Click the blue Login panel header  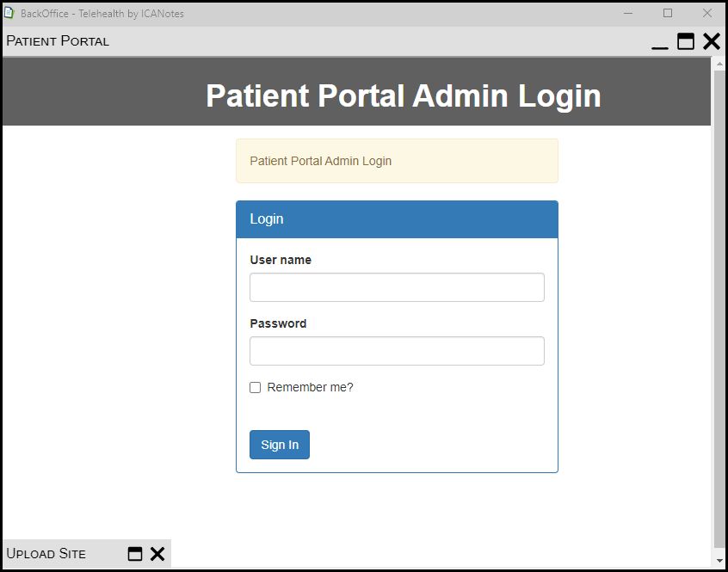(x=397, y=219)
